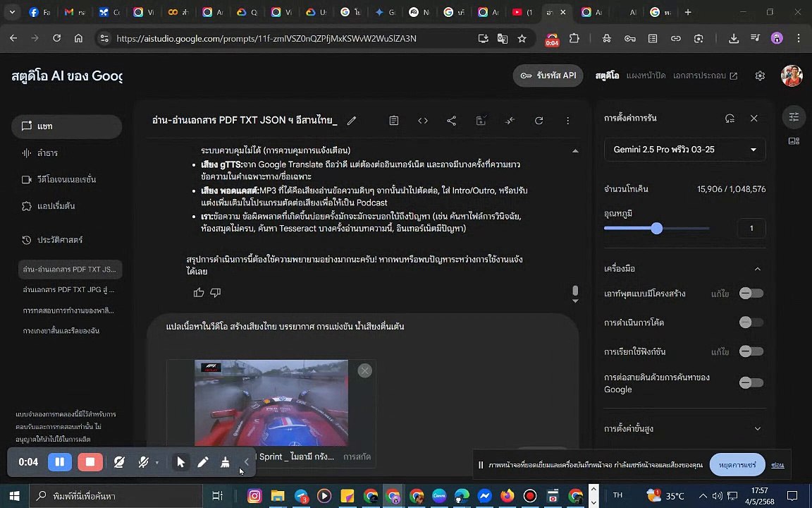Stop the screen recording red button
The width and height of the screenshot is (812, 508).
90,462
